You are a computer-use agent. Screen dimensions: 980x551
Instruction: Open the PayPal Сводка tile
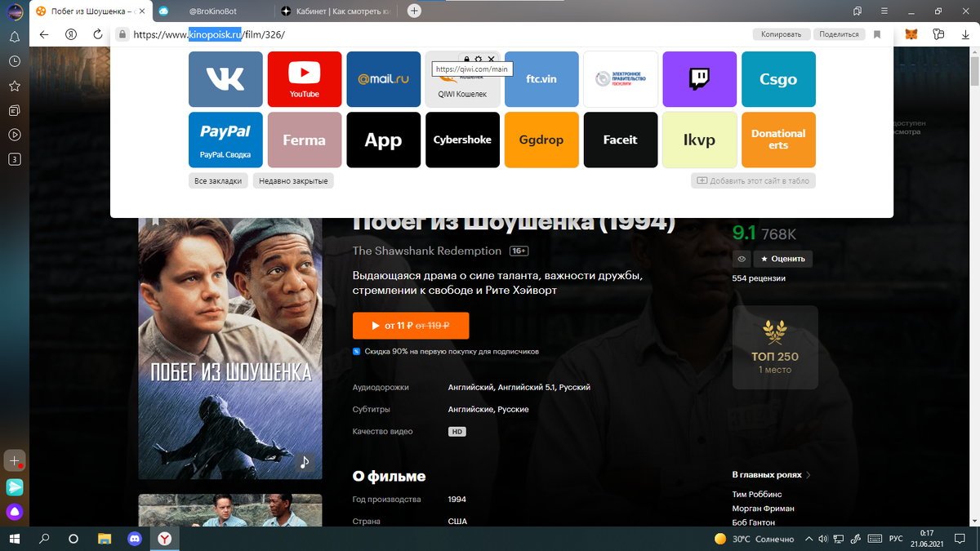[225, 140]
